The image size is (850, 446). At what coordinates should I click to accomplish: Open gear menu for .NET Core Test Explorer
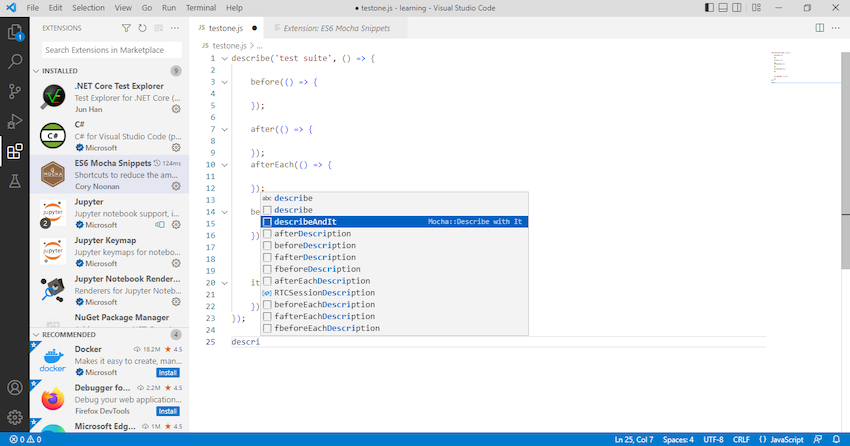tap(176, 109)
